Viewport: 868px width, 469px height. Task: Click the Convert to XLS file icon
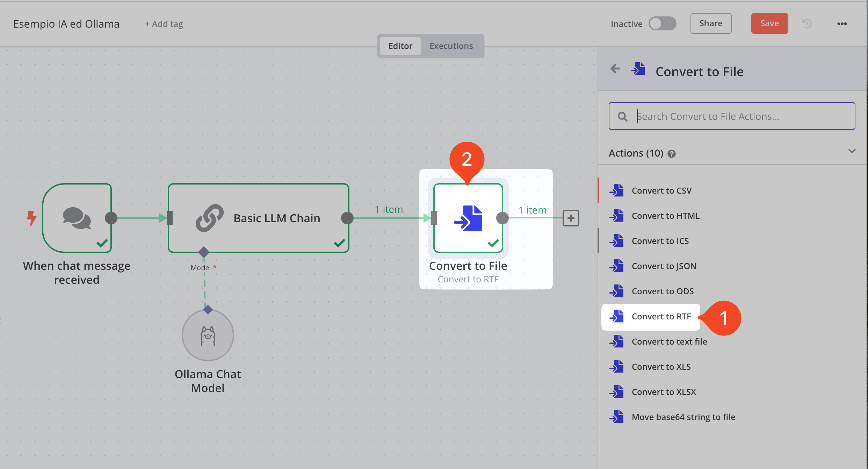(x=617, y=367)
